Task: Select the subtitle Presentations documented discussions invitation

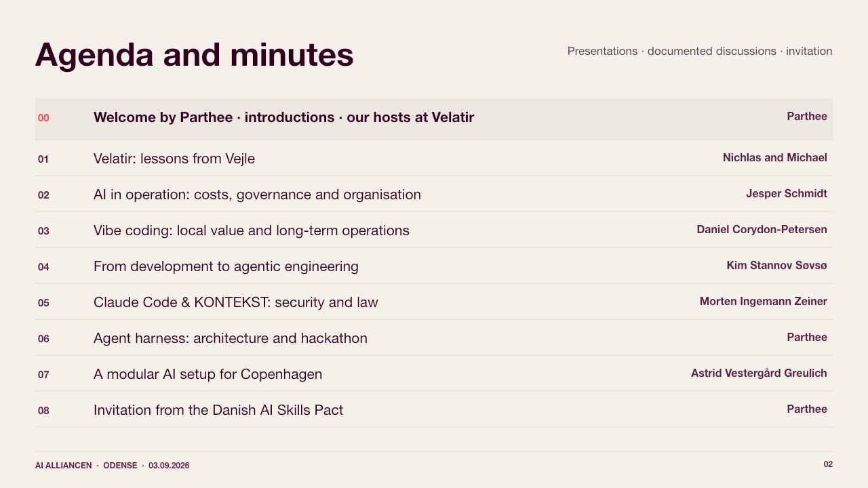Action: click(x=700, y=52)
